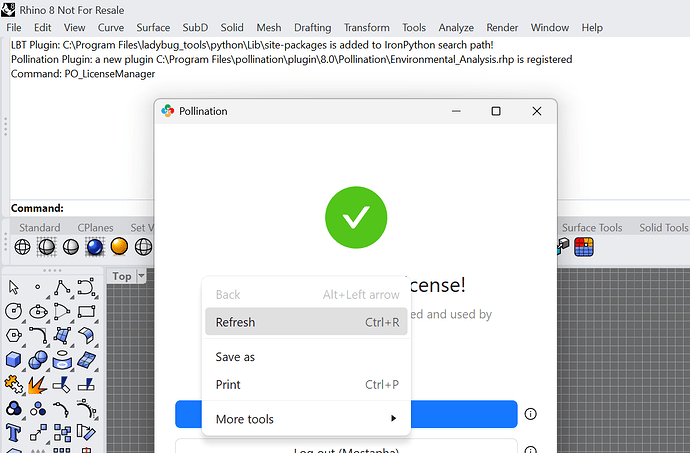Select the Circle tool
This screenshot has width=690, height=453.
tap(14, 311)
